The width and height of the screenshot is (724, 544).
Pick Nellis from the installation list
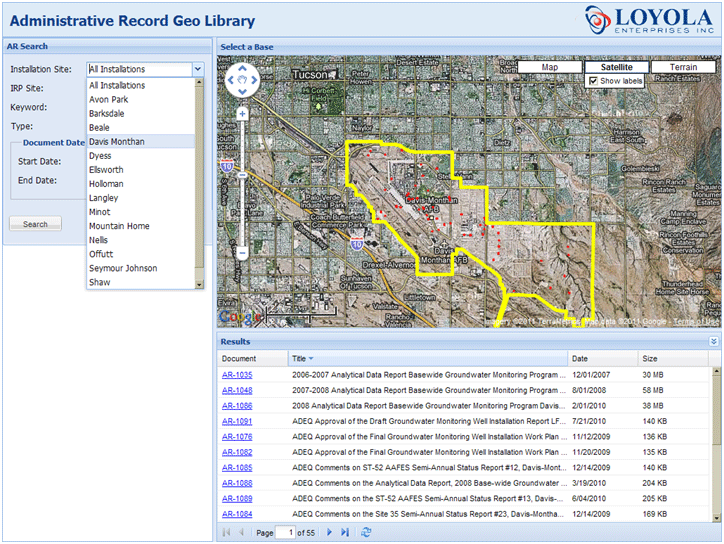pyautogui.click(x=141, y=240)
